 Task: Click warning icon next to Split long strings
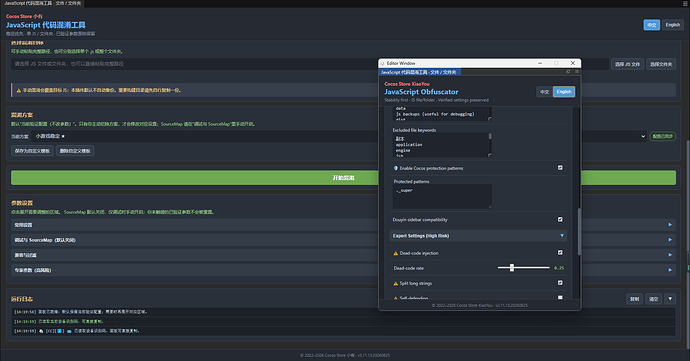pos(396,284)
